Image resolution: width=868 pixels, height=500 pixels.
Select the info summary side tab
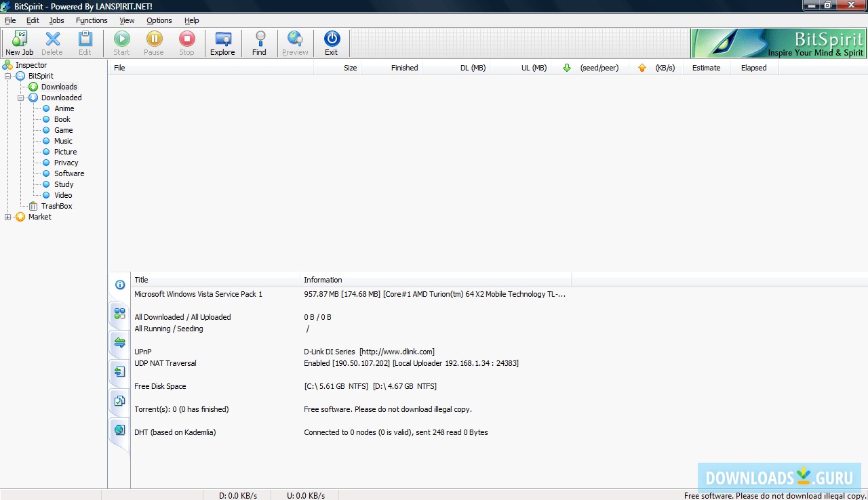[x=119, y=285]
